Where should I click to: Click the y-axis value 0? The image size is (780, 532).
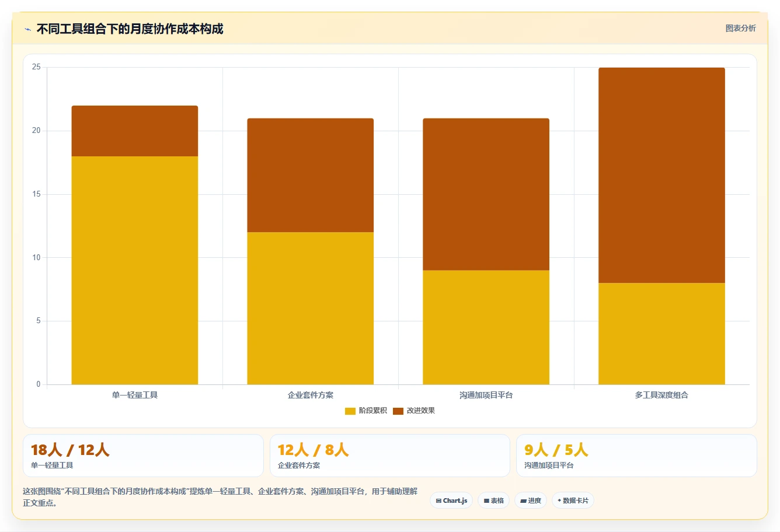[39, 384]
